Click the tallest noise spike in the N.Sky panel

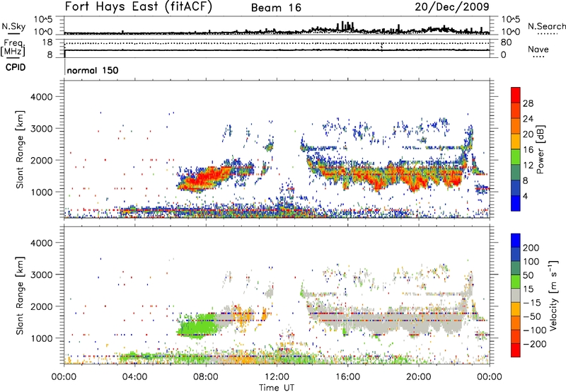(x=342, y=26)
